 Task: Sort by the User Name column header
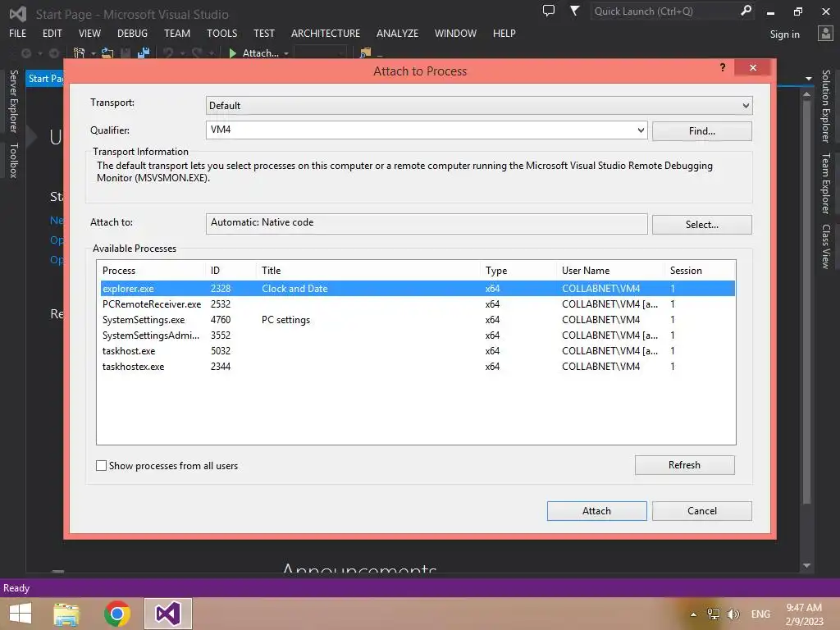[x=610, y=271]
